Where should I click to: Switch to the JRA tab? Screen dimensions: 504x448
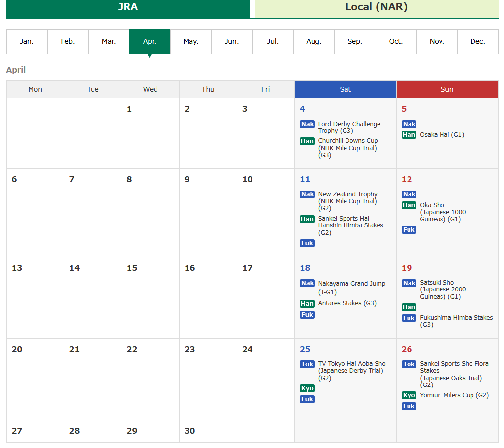[128, 9]
